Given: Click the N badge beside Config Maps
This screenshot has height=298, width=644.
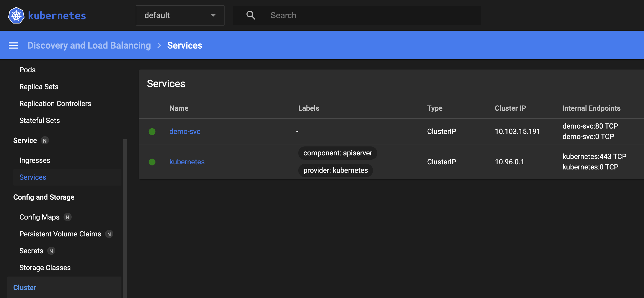Looking at the screenshot, I should pos(68,217).
